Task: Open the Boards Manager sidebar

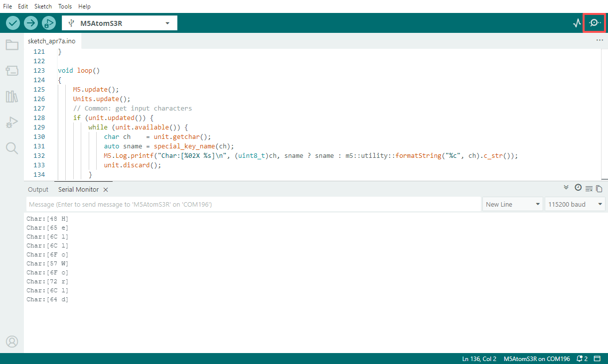Action: (x=12, y=71)
